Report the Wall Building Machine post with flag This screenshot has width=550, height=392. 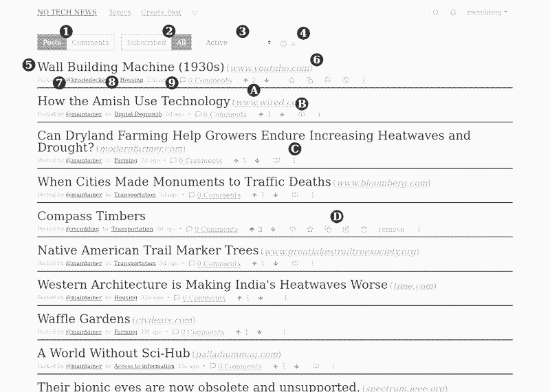[x=328, y=80]
